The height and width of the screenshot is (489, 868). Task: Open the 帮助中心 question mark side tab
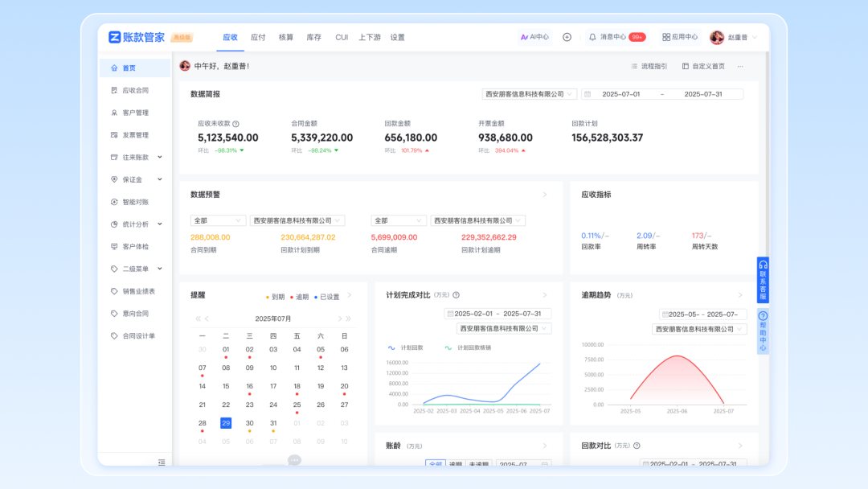763,331
